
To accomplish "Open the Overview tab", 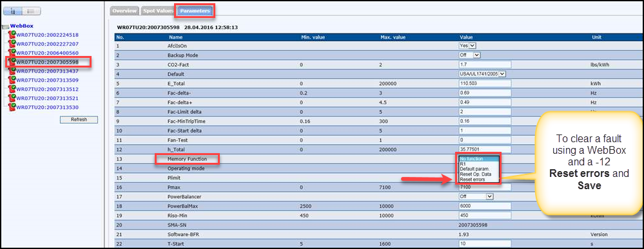I will (x=124, y=11).
